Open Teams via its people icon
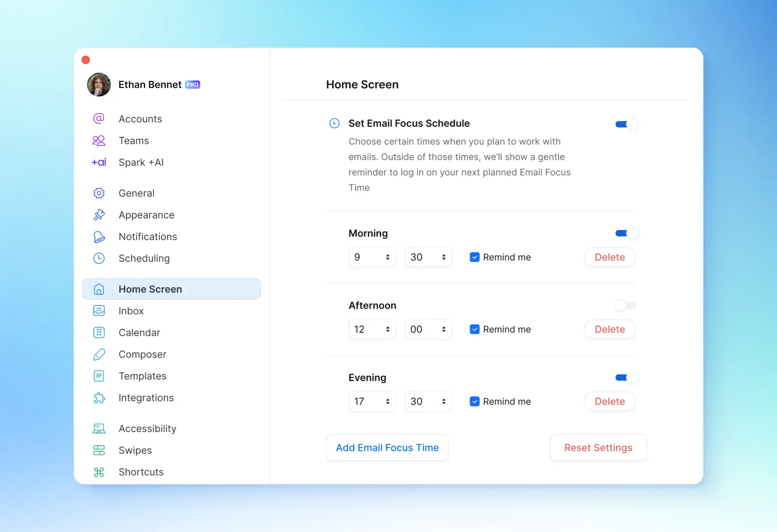Image resolution: width=777 pixels, height=532 pixels. tap(99, 141)
